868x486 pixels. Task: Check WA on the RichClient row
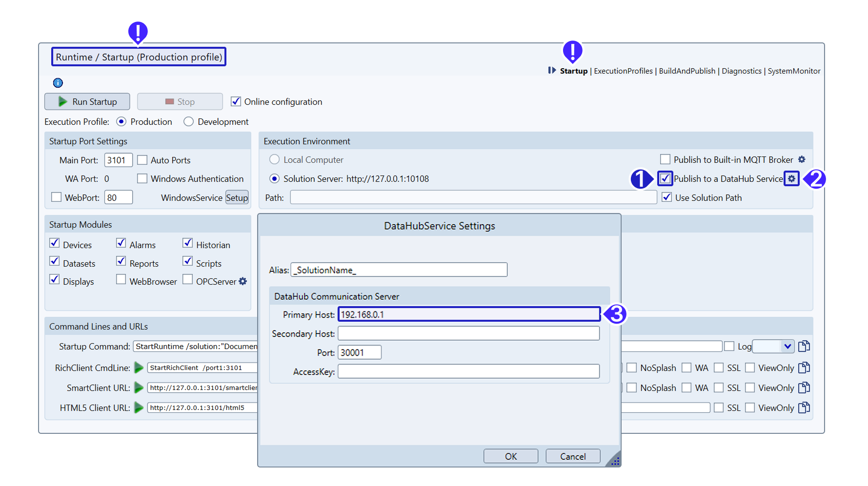tap(686, 368)
